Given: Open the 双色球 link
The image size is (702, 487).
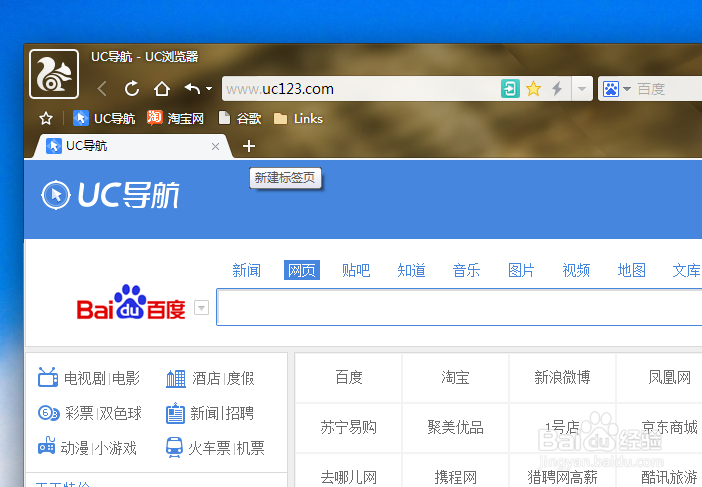Looking at the screenshot, I should point(120,413).
